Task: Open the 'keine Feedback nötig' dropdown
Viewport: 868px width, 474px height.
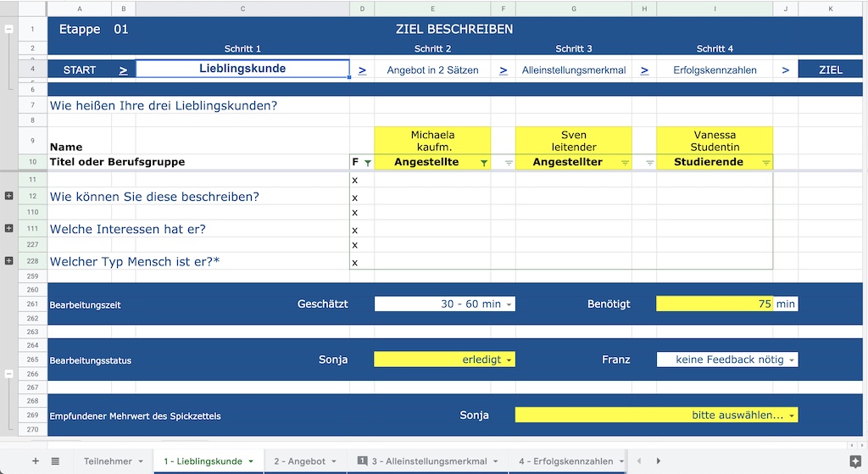Action: [792, 360]
